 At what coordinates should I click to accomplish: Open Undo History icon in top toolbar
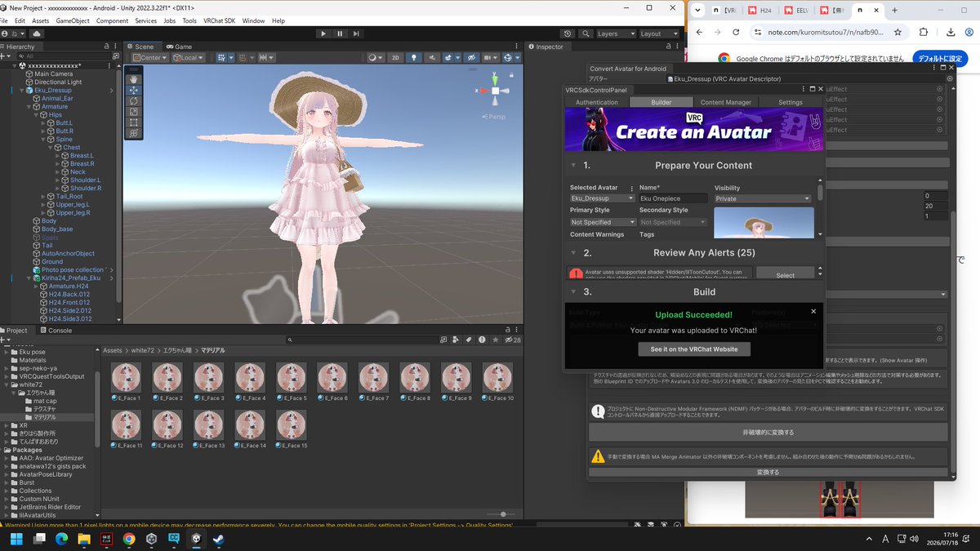(568, 33)
